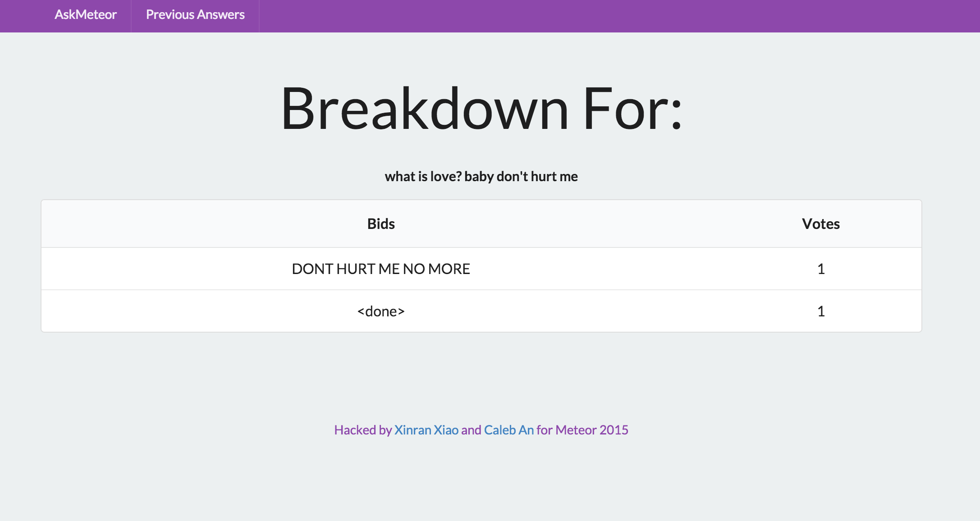Viewport: 980px width, 521px height.
Task: Click 'baby don't hurt me' phrase
Action: pos(521,177)
